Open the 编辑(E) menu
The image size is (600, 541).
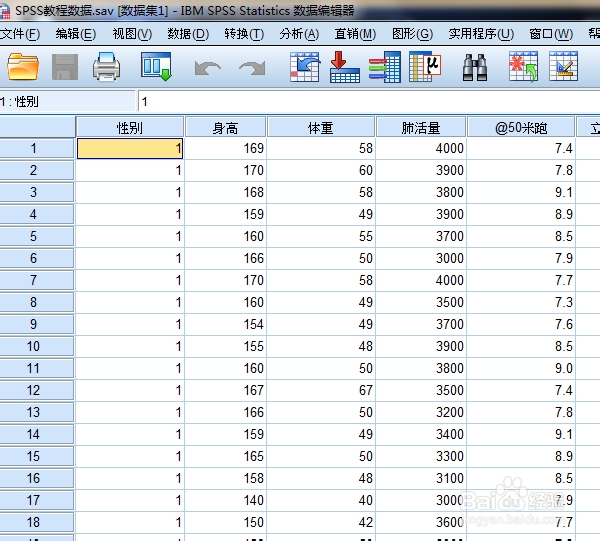pos(75,34)
